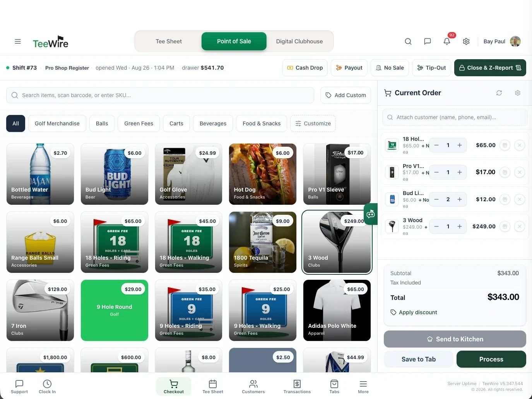The width and height of the screenshot is (532, 399).
Task: Open Clock In in bottom bar
Action: 47,386
